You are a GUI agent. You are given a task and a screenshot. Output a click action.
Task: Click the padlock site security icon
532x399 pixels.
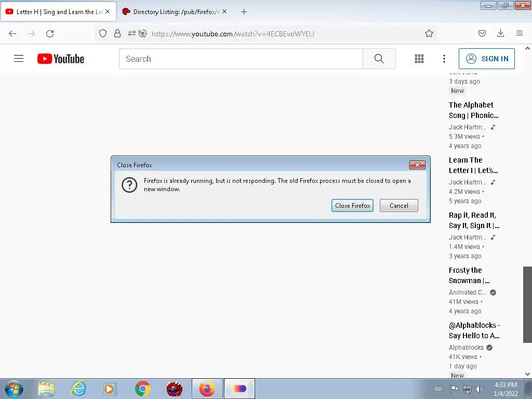117,33
